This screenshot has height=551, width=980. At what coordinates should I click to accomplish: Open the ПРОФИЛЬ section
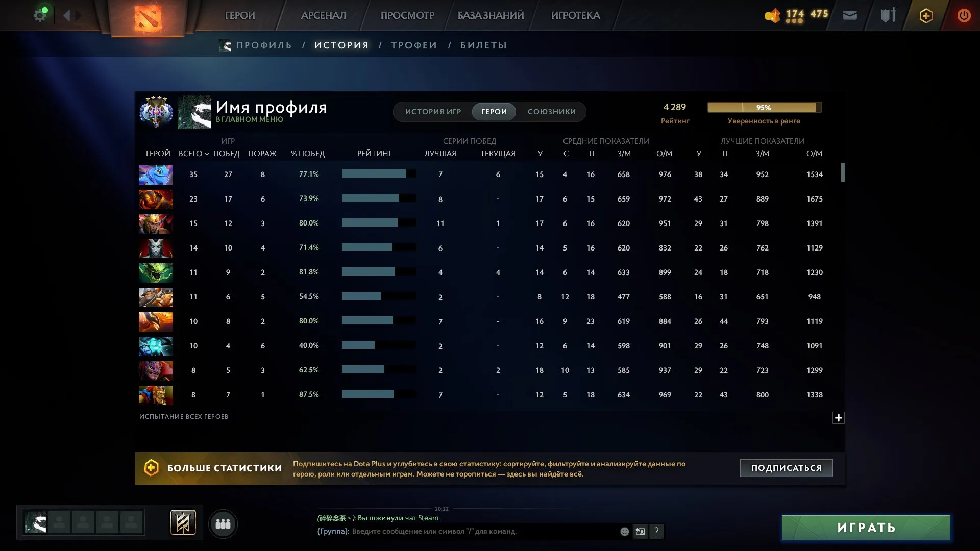pos(264,45)
